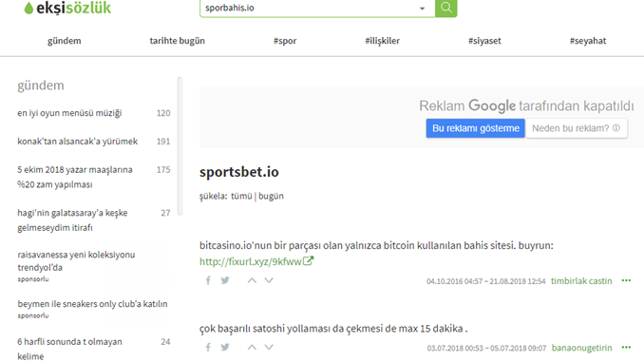
Task: Open the sportsbet.io topic title
Action: pyautogui.click(x=239, y=172)
